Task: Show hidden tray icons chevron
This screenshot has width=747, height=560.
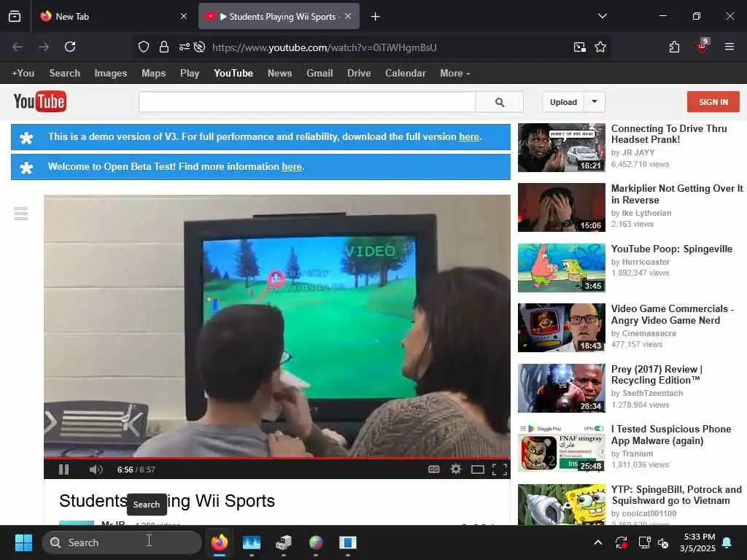Action: [x=598, y=542]
